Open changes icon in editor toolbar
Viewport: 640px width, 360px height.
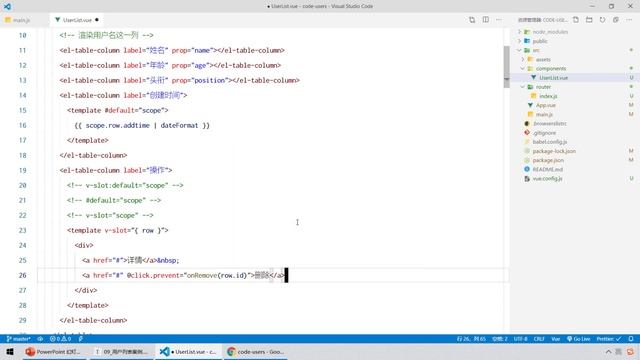coord(472,20)
